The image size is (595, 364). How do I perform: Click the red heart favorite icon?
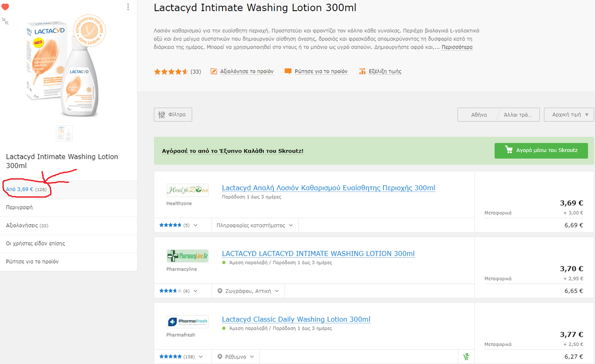coord(5,7)
